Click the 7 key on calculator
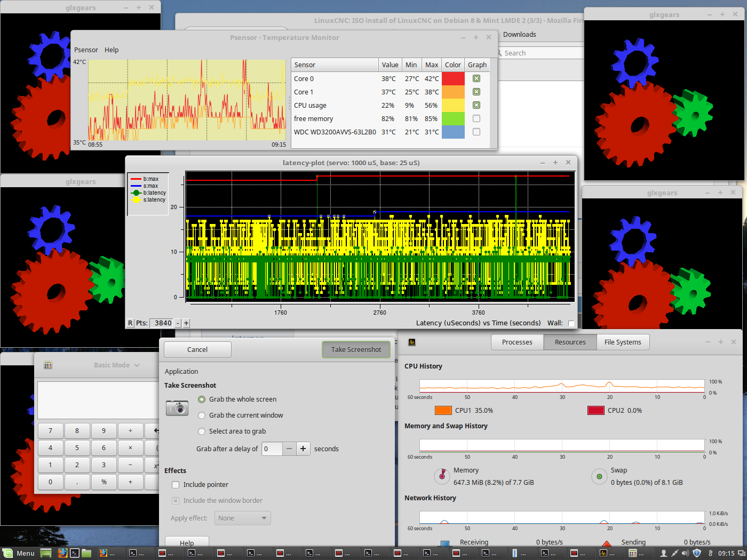This screenshot has height=560, width=747. (x=50, y=431)
